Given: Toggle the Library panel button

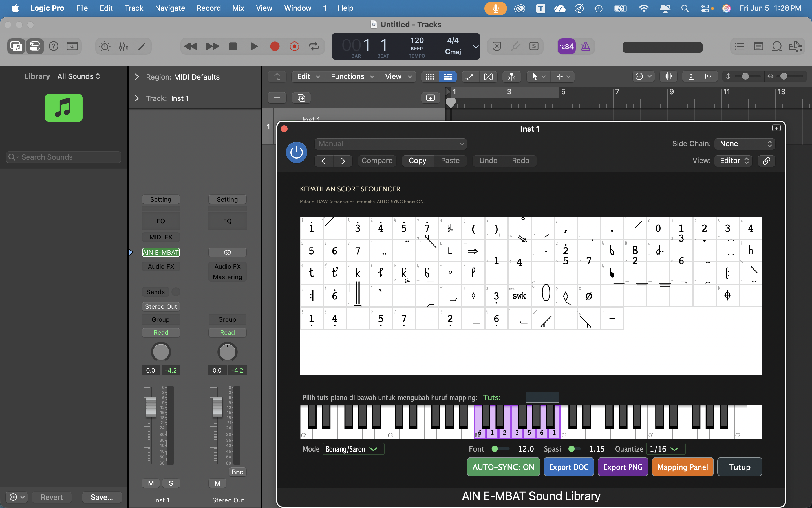Looking at the screenshot, I should [x=16, y=46].
